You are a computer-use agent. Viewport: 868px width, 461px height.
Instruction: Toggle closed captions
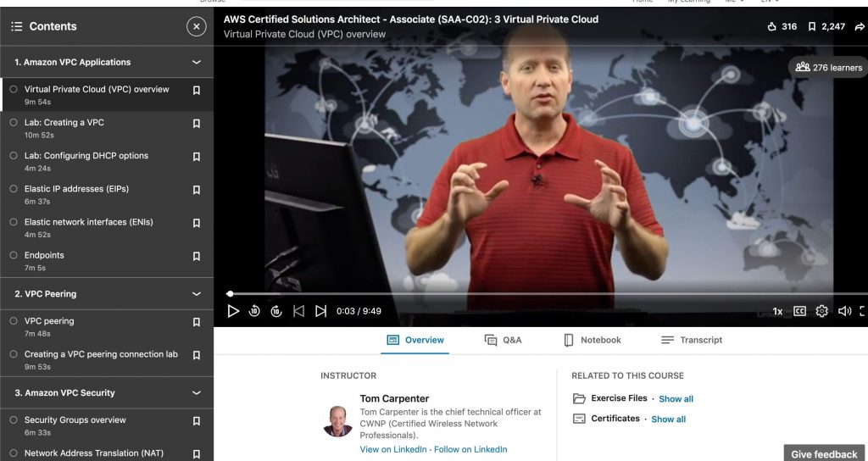coord(799,311)
